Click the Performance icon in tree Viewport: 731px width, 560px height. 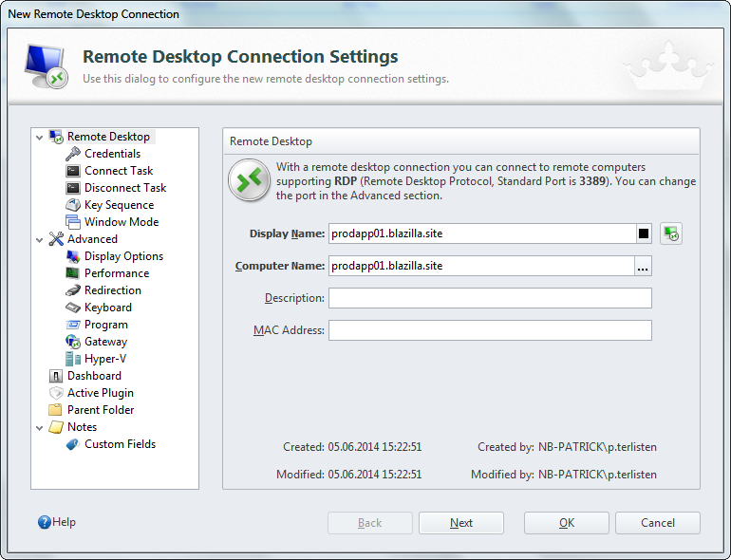click(73, 273)
